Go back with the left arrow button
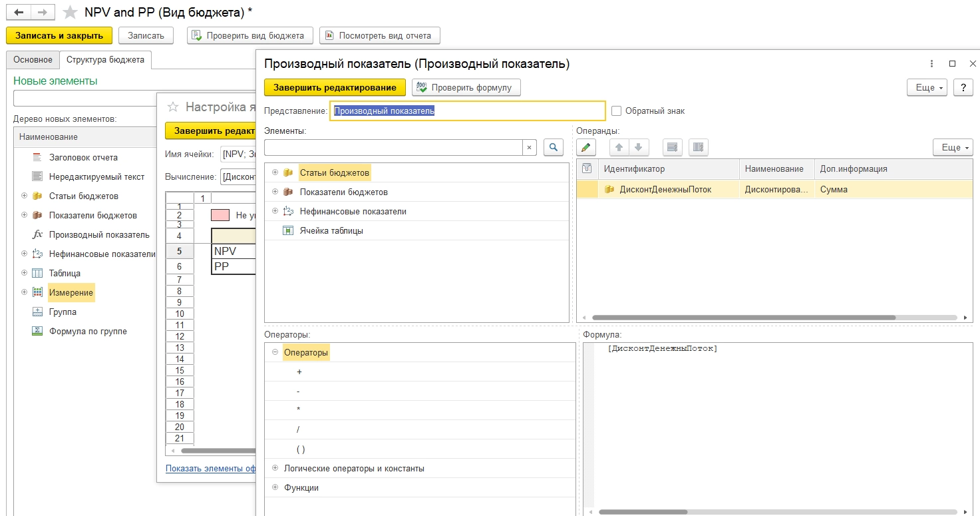This screenshot has width=980, height=516. 19,13
